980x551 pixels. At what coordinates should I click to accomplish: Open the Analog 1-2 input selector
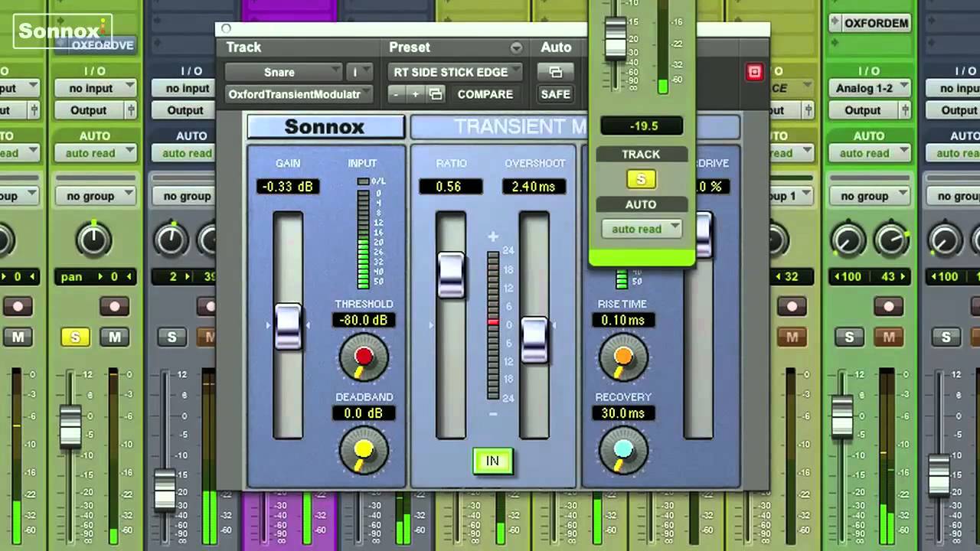(871, 88)
